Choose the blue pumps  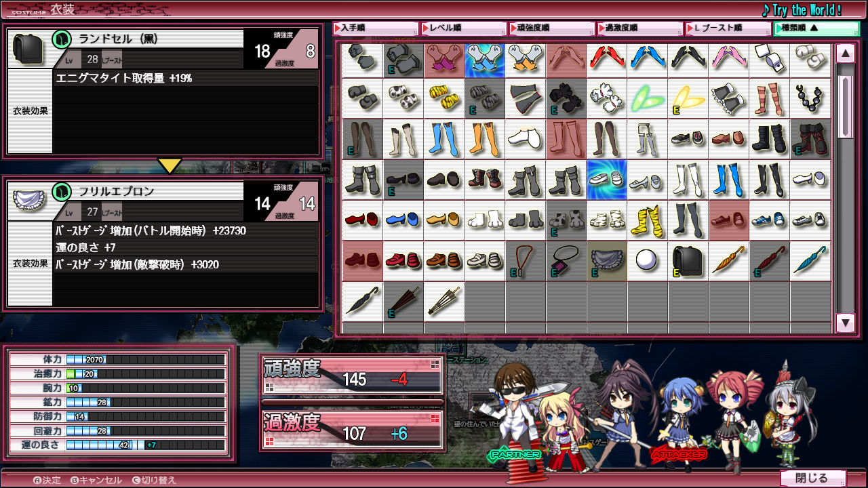(x=403, y=220)
